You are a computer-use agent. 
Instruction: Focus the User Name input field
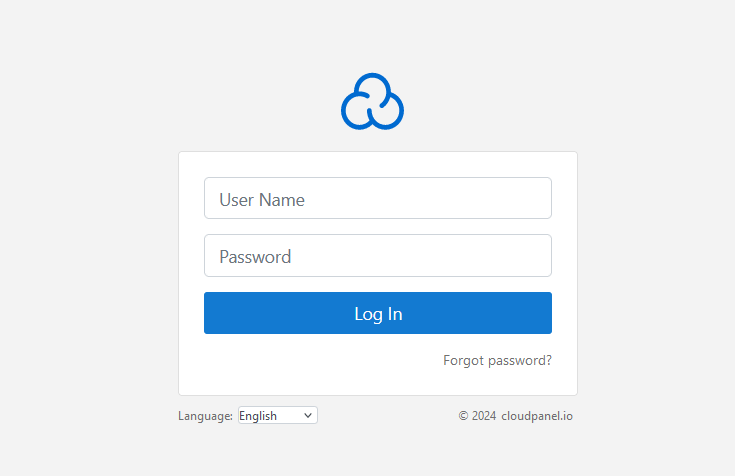[378, 198]
